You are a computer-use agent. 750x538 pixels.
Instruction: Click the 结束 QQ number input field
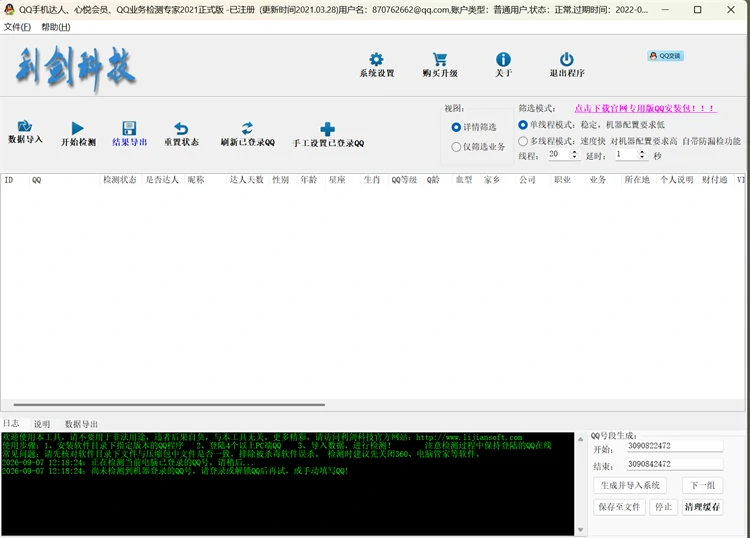[675, 464]
